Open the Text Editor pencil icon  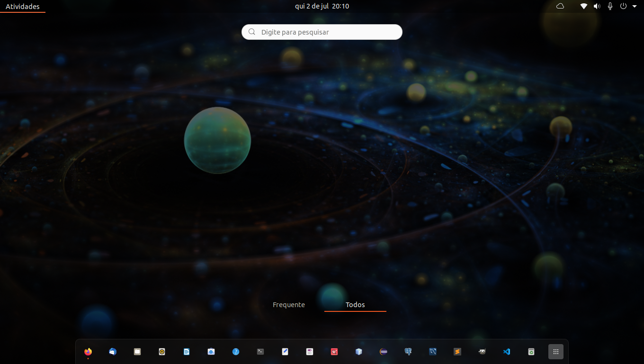(x=285, y=352)
